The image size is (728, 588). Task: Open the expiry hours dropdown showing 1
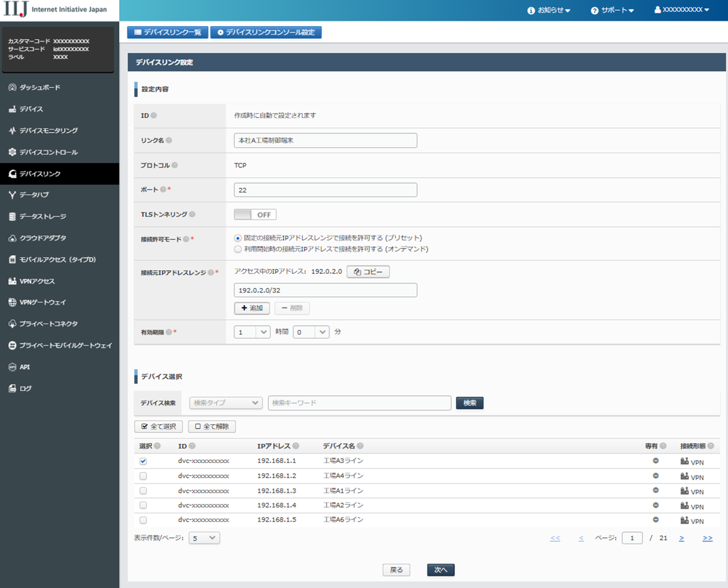click(x=252, y=332)
